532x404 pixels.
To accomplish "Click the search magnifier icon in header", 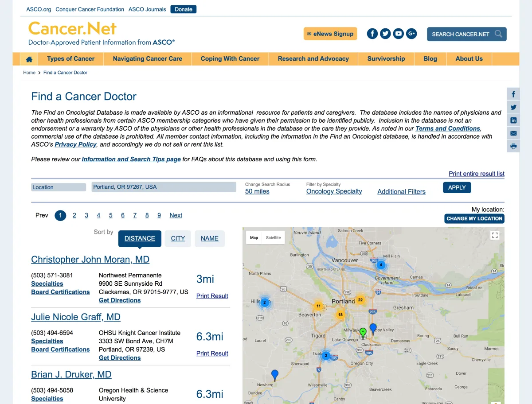I will tap(499, 34).
